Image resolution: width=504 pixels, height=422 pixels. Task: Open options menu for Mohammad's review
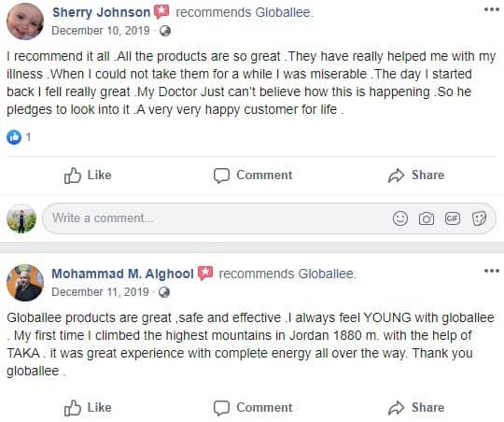pos(492,271)
